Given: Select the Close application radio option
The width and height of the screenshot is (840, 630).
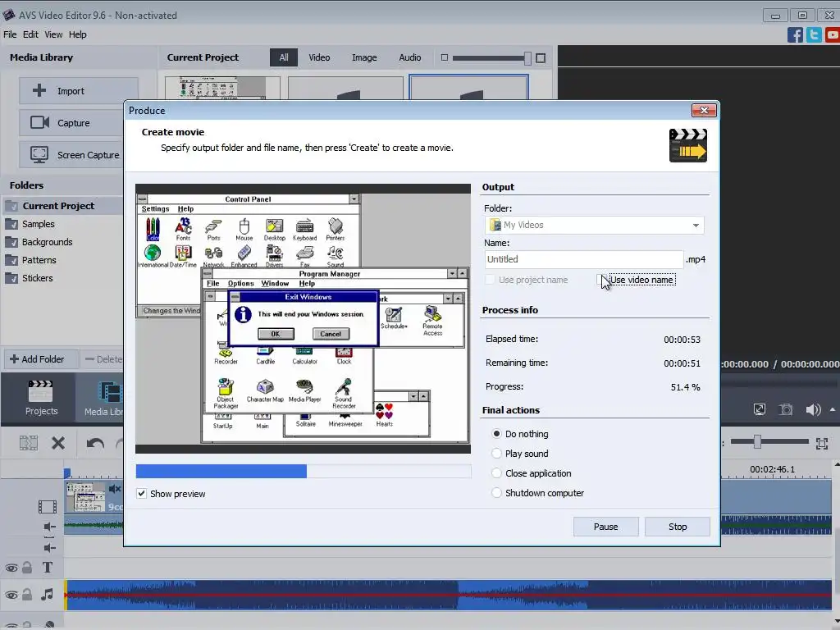Looking at the screenshot, I should pyautogui.click(x=496, y=473).
